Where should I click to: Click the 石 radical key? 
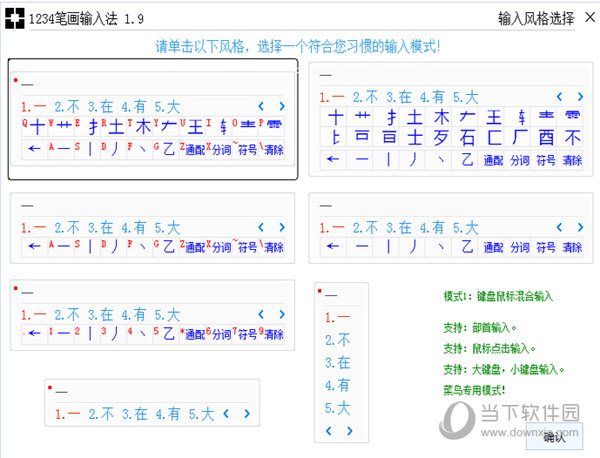coord(467,137)
